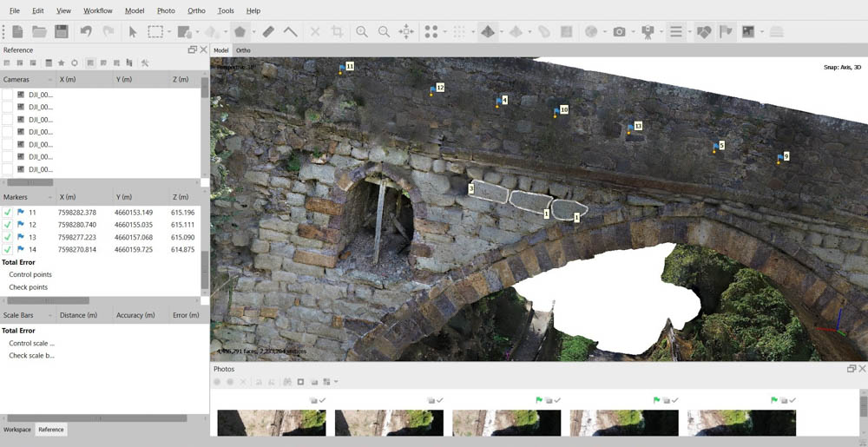Open Reference settings wrench icon

point(145,62)
